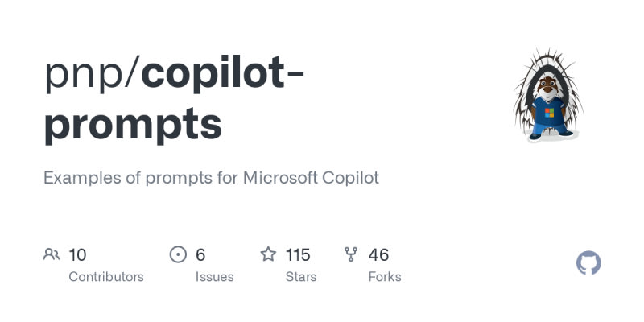This screenshot has width=644, height=322.
Task: Open the "Contributors" label
Action: (106, 277)
